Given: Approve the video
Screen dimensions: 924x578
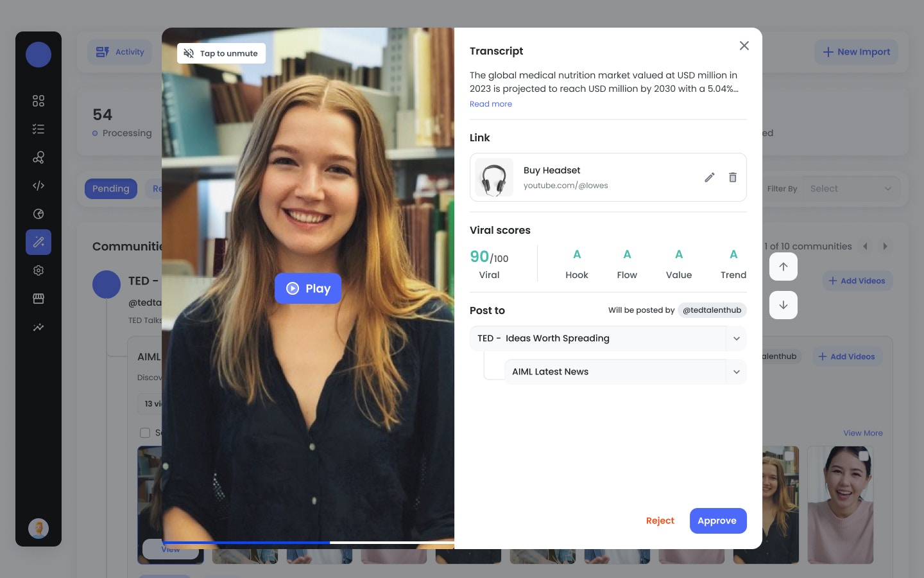Looking at the screenshot, I should point(718,521).
